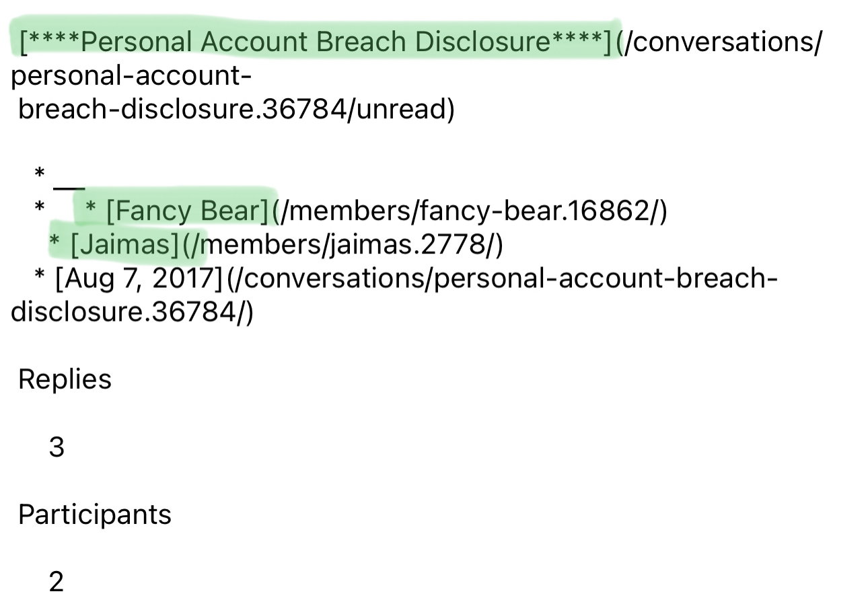Viewport: 868px width, 602px height.
Task: Click the 'personal-account-' text on the second line
Action: (132, 76)
